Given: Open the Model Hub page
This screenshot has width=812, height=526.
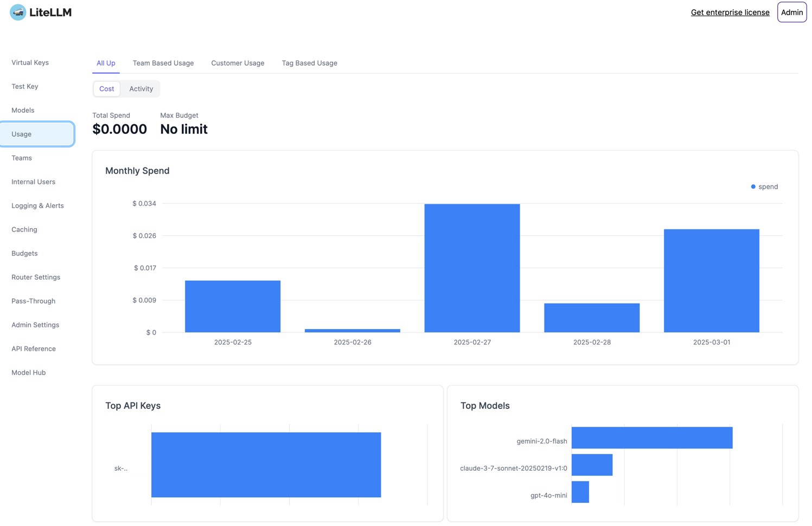Looking at the screenshot, I should (x=29, y=373).
